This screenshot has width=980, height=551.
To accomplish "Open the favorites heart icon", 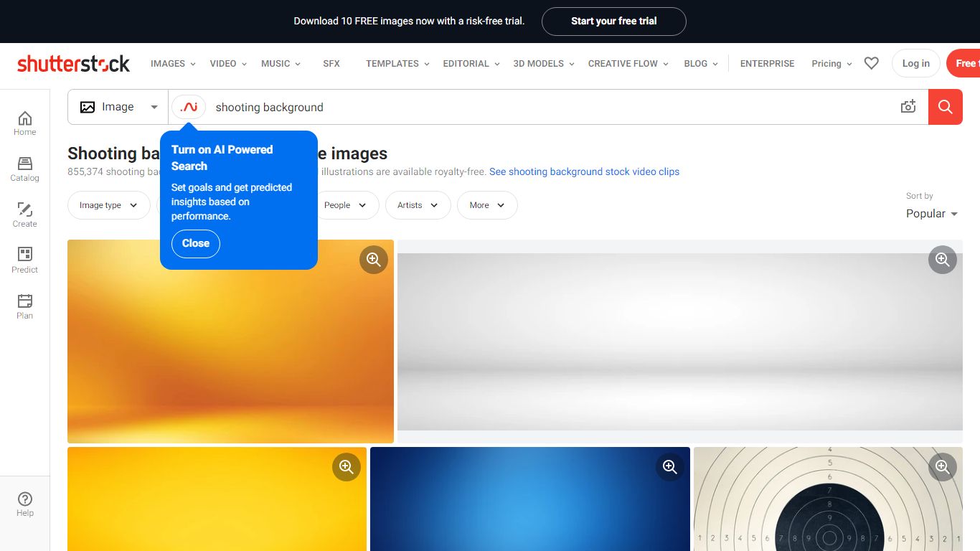I will click(x=871, y=63).
